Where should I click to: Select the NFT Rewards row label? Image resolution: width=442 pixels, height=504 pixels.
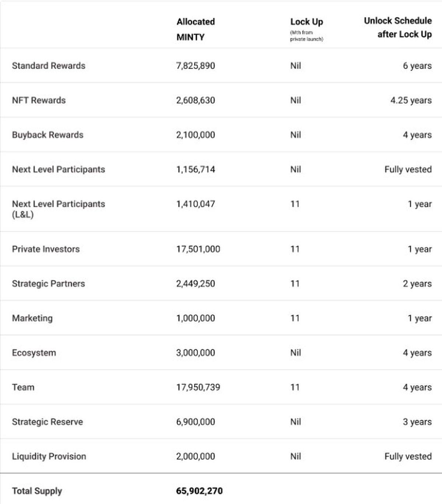click(x=39, y=100)
